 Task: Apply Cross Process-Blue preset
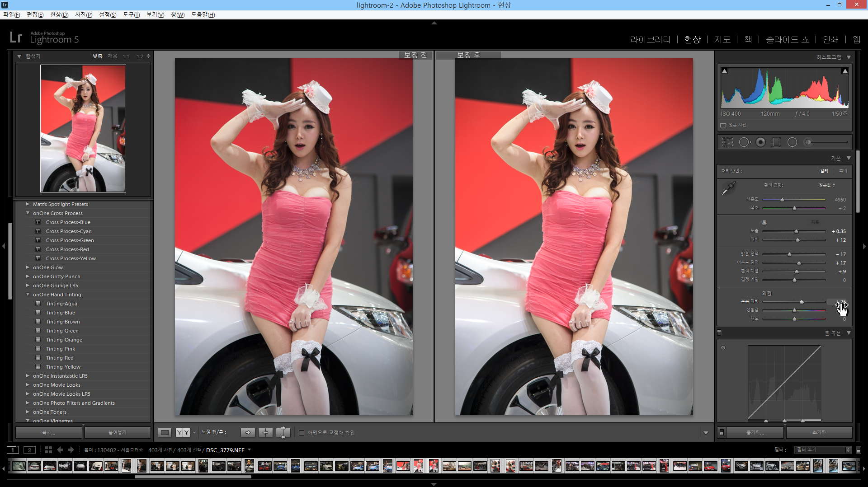click(68, 222)
